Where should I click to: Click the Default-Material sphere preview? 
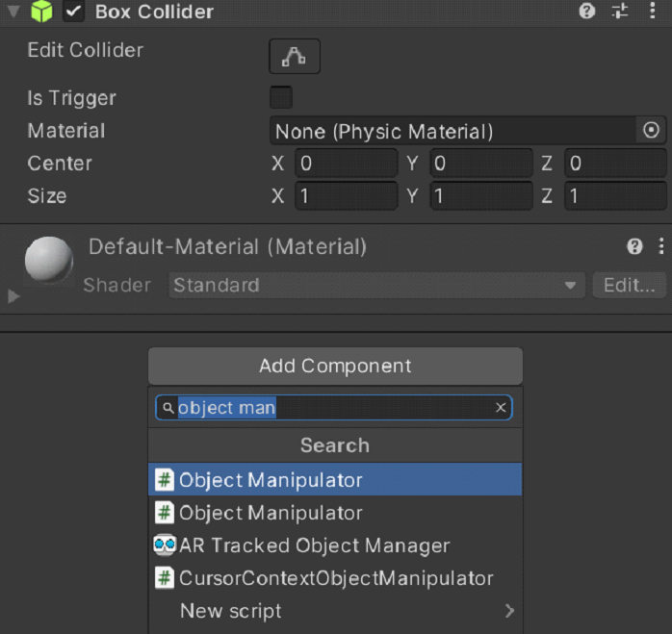pyautogui.click(x=48, y=260)
